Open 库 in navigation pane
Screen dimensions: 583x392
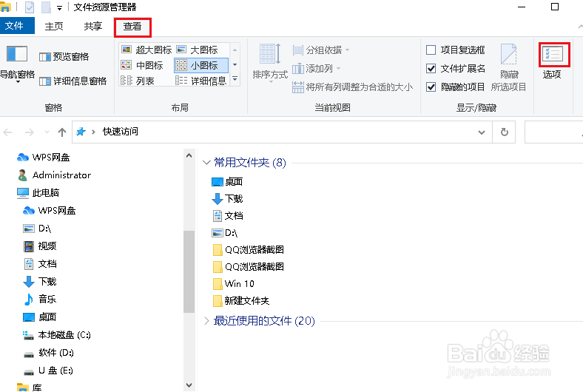click(30, 388)
